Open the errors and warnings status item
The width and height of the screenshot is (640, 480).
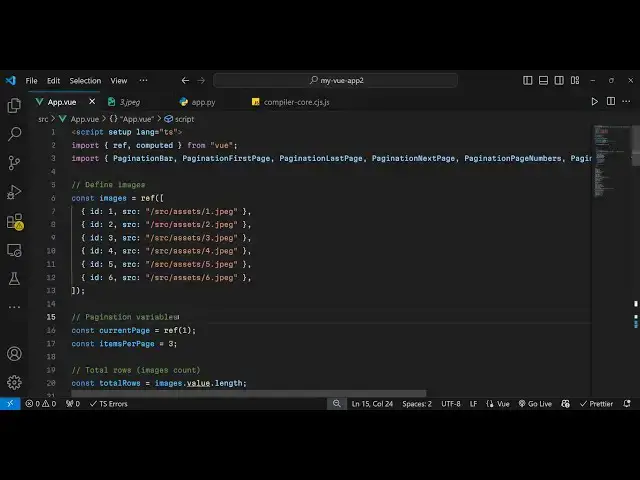click(40, 404)
